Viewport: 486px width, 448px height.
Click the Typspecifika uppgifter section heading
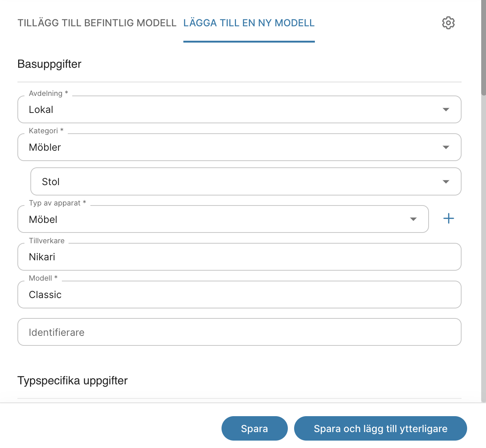[73, 381]
